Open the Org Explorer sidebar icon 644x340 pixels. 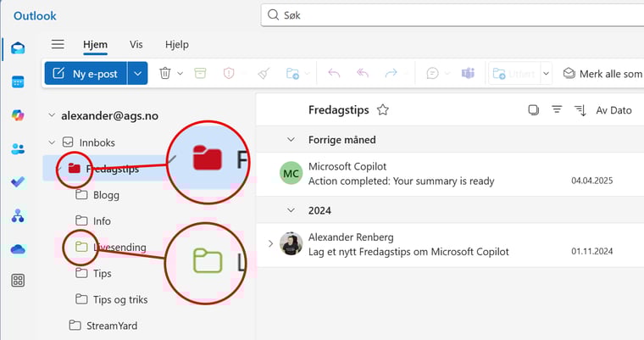tap(18, 215)
